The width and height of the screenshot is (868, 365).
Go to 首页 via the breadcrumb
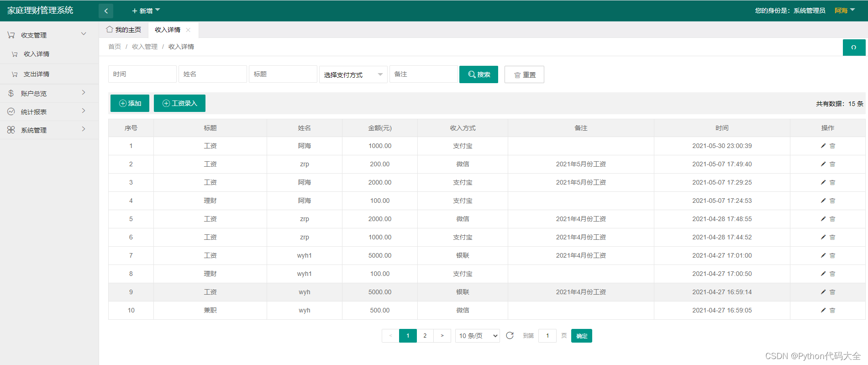tap(115, 47)
